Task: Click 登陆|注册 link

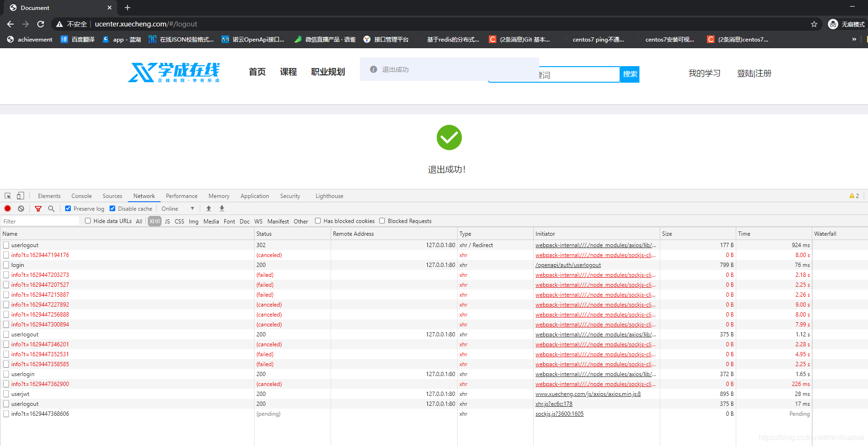Action: coord(754,73)
